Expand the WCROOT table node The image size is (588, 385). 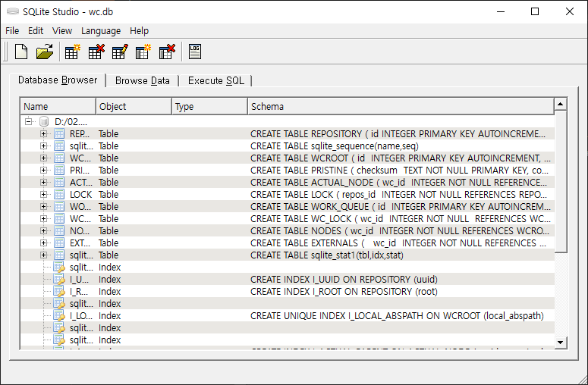(x=43, y=158)
